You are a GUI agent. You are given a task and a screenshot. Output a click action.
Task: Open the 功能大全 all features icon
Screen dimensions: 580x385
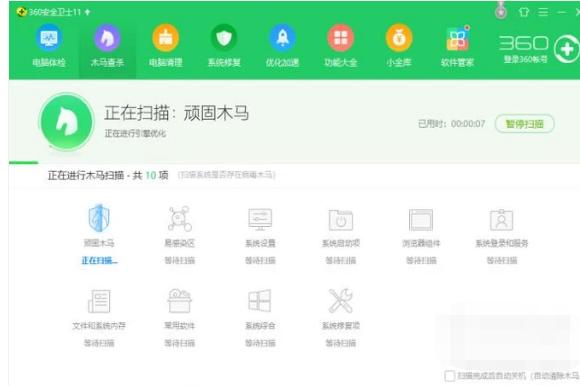tap(341, 38)
